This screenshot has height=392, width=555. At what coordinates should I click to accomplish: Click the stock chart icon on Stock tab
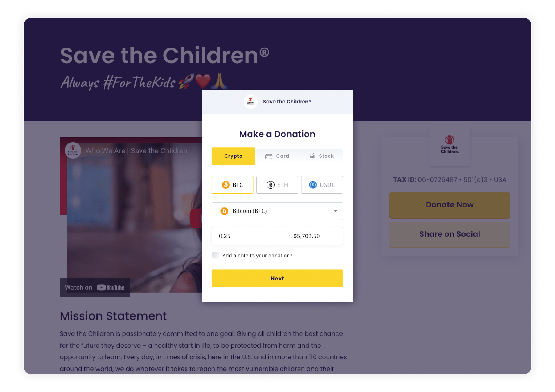312,156
